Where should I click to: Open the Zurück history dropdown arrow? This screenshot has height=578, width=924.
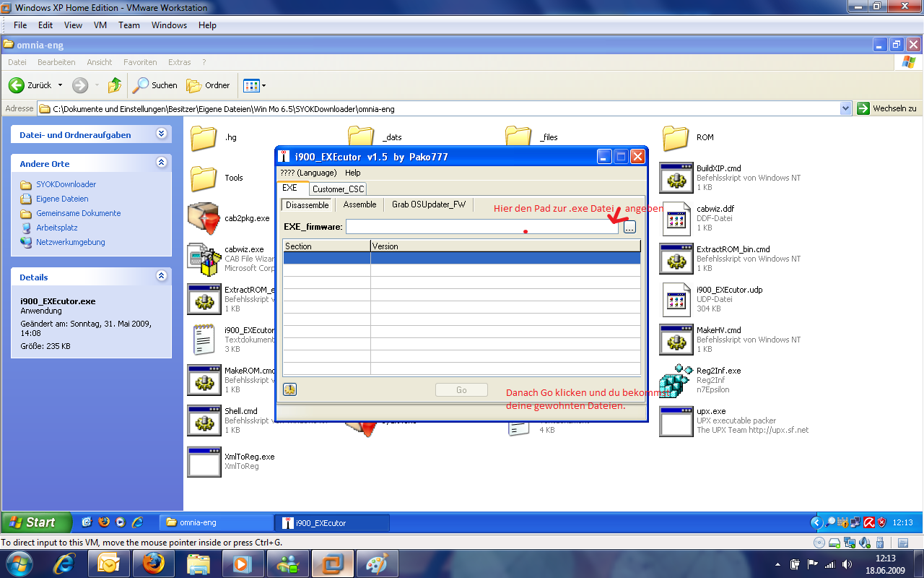coord(60,85)
